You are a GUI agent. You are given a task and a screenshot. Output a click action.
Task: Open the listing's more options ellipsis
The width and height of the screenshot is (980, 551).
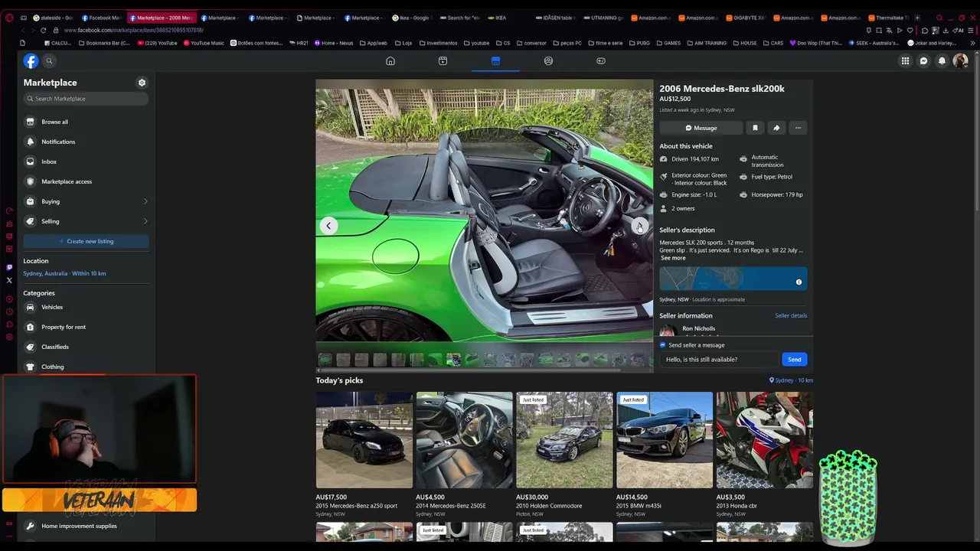tap(798, 128)
